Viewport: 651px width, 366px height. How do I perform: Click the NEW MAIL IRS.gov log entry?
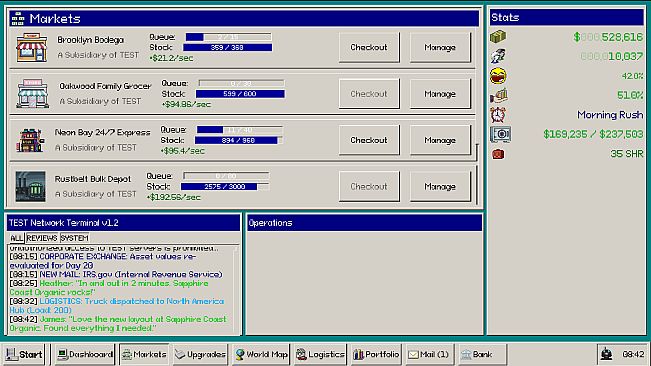coord(116,274)
